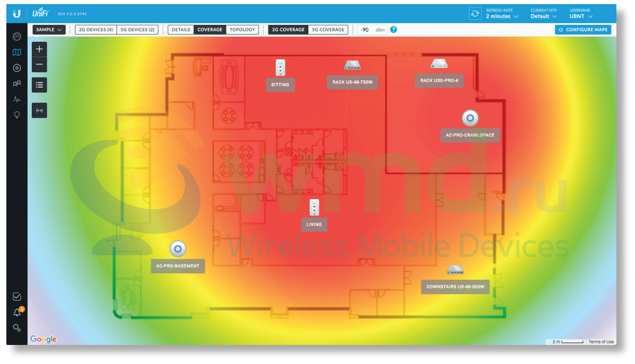Switch to the COVERAGE tab
635x364 pixels.
click(x=210, y=29)
